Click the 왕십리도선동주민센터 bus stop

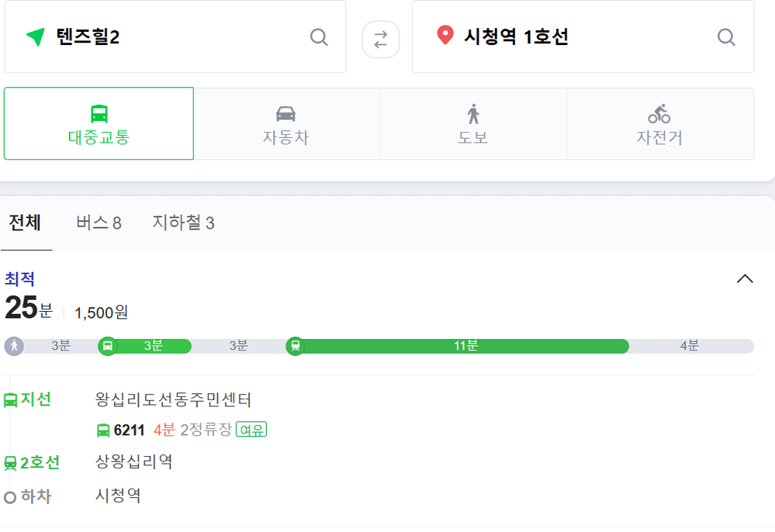[173, 399]
